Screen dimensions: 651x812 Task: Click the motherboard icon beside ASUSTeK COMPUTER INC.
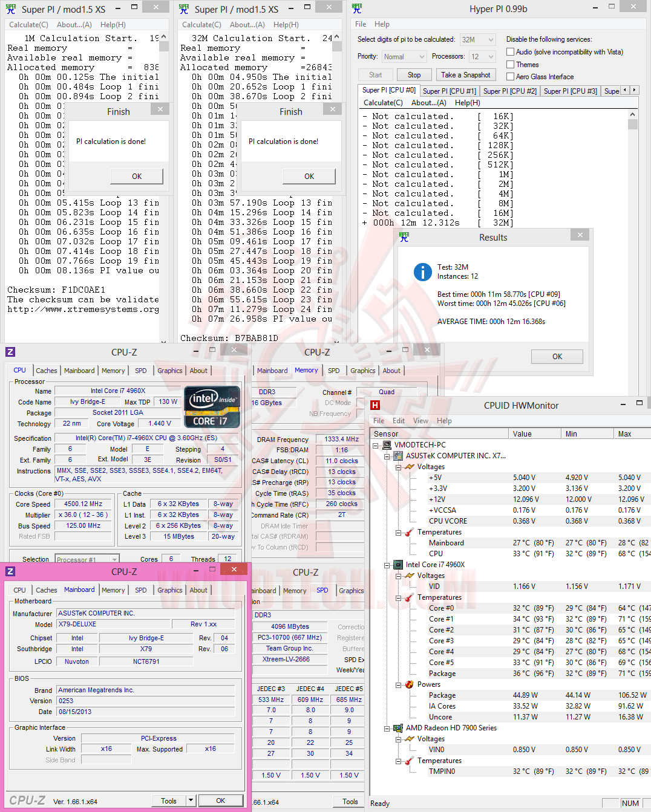(398, 456)
